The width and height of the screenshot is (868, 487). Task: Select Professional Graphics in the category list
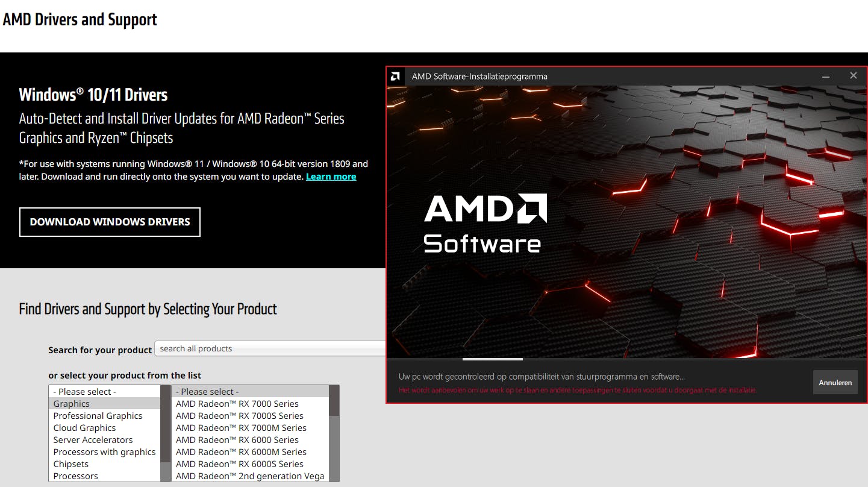tap(104, 416)
